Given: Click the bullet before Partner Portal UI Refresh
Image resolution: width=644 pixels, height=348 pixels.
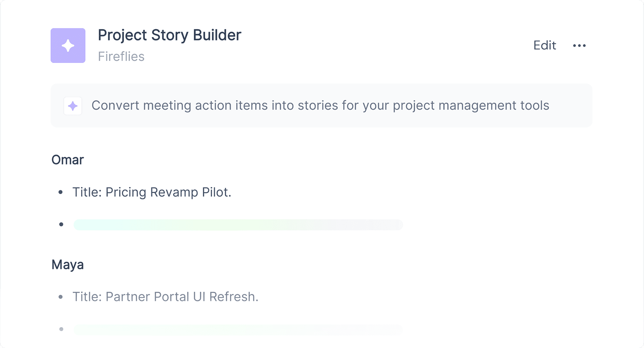Looking at the screenshot, I should click(61, 297).
